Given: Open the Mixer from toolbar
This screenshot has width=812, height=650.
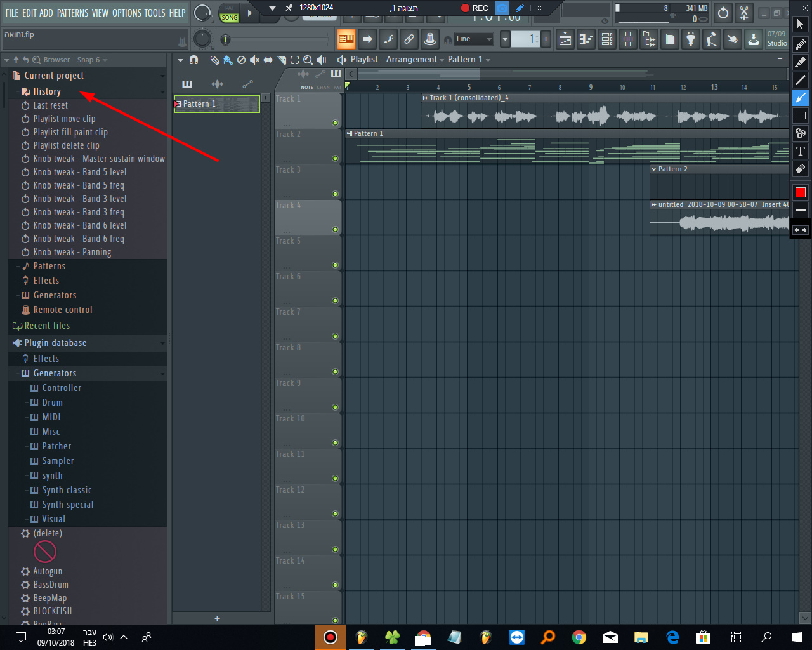Looking at the screenshot, I should click(x=628, y=39).
